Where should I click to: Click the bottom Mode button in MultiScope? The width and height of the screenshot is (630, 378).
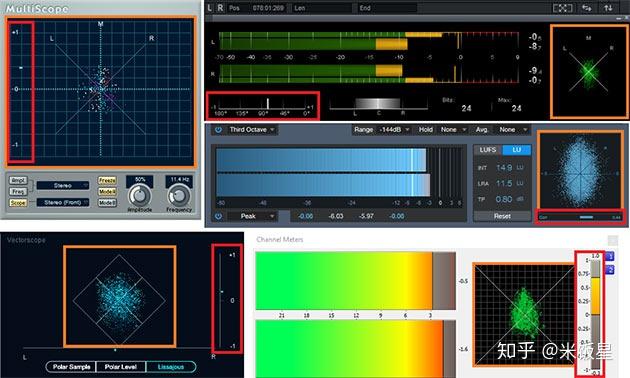point(107,203)
